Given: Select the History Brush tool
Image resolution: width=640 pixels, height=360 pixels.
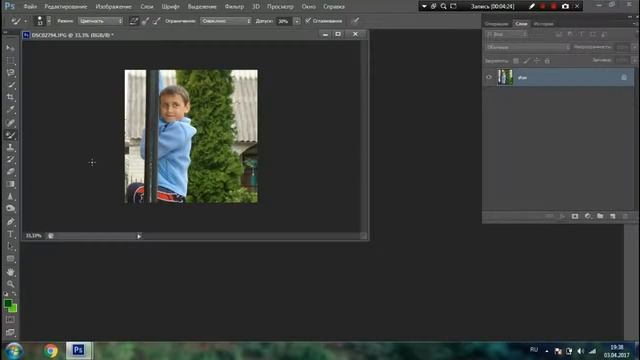Looking at the screenshot, I should pos(10,159).
